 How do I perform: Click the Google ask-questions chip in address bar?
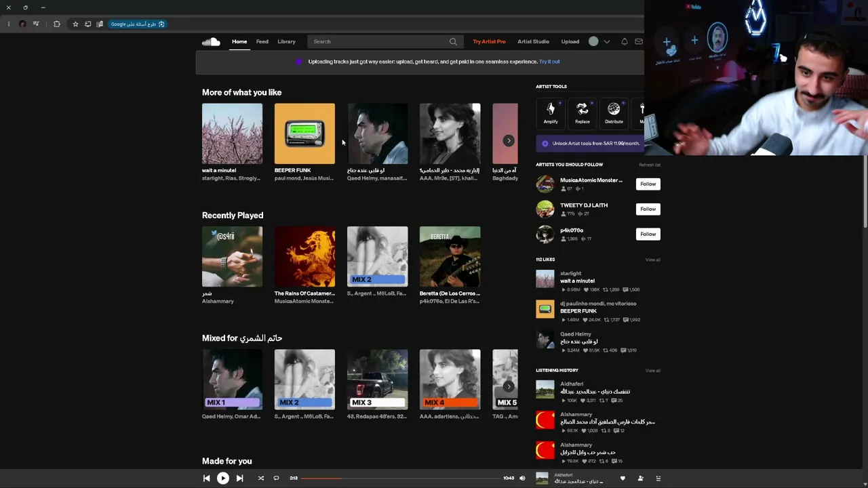tap(138, 24)
